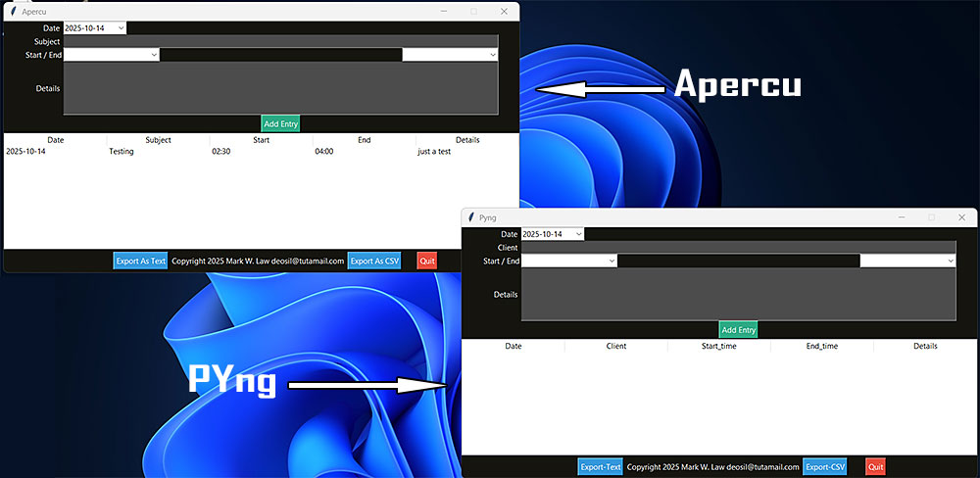Click the Export-CSV button in Pyng
The image size is (980, 478).
(824, 467)
